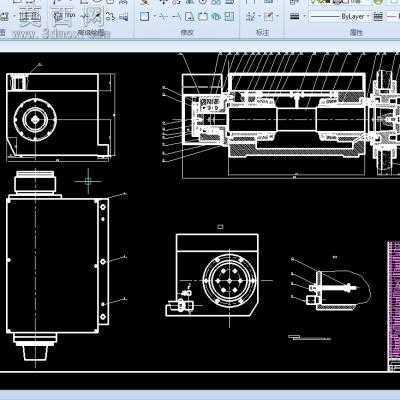Viewport: 400px width, 400px height.
Task: Select the square outline tool in 修改 panel
Action: [144, 16]
